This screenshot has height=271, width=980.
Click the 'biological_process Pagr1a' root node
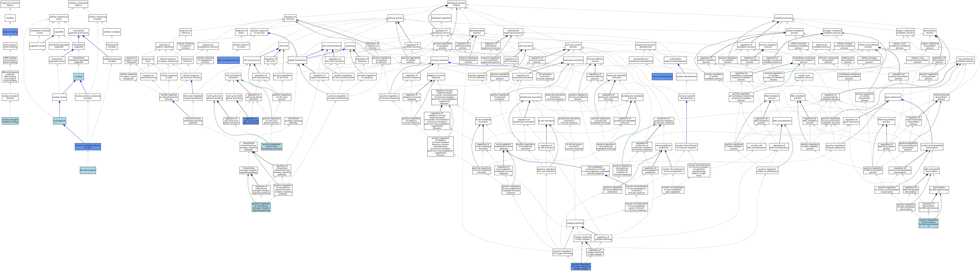click(457, 4)
